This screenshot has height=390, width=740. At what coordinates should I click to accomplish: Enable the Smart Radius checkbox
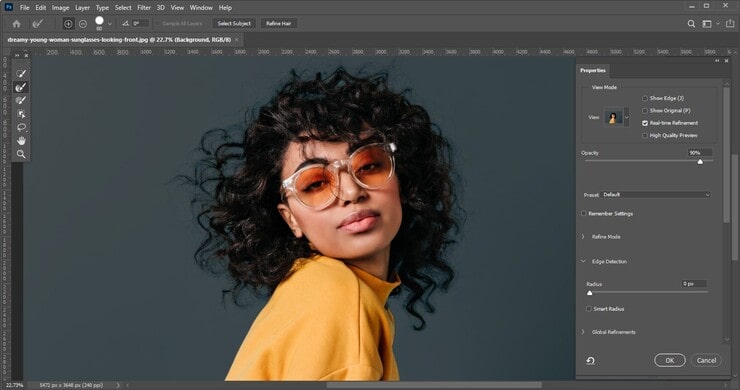pyautogui.click(x=589, y=309)
